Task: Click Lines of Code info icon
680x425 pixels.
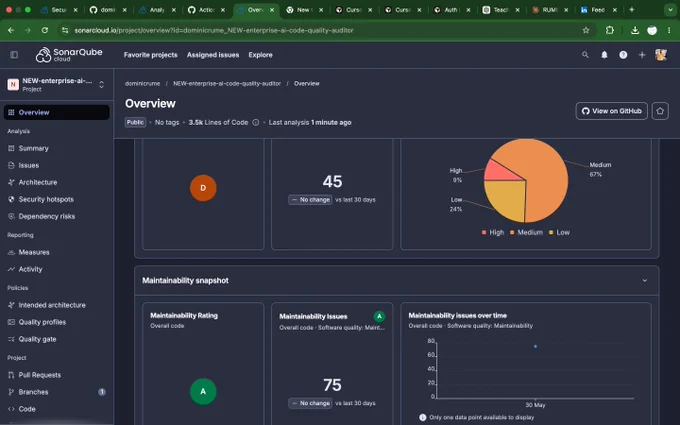Action: [x=256, y=122]
